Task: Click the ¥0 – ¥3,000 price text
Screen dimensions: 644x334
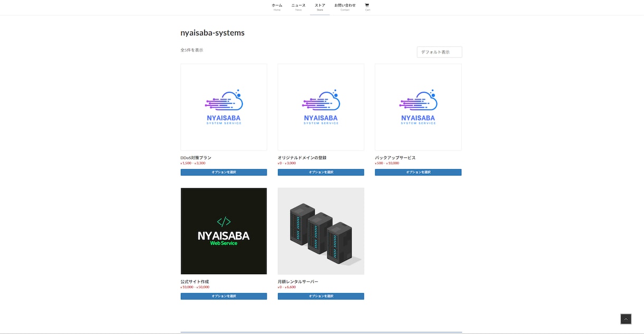Action: click(x=287, y=163)
